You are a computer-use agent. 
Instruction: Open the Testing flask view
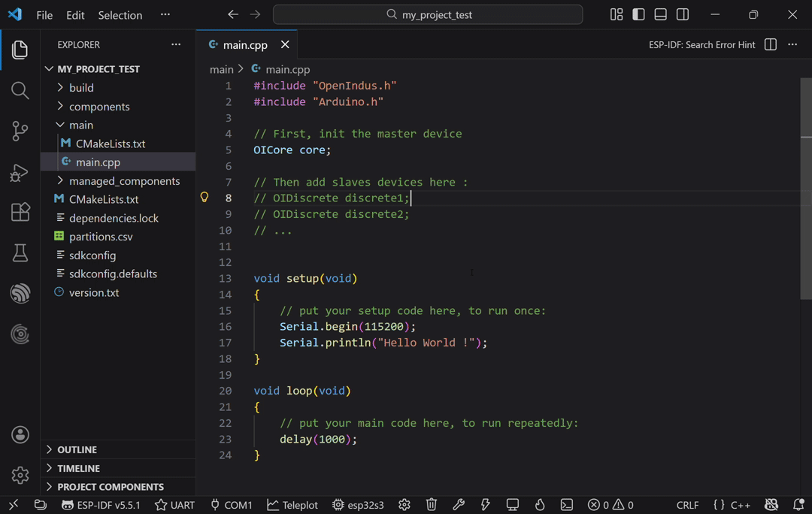click(20, 253)
